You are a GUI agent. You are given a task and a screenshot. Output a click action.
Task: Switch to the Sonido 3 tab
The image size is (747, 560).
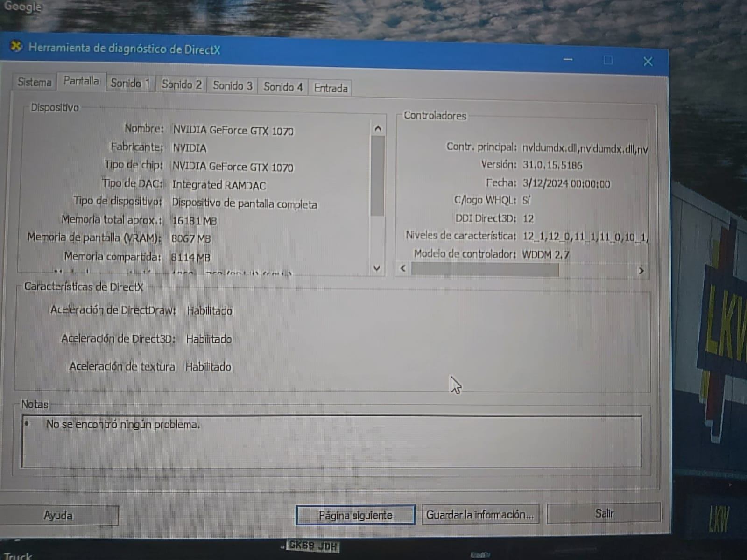click(233, 86)
